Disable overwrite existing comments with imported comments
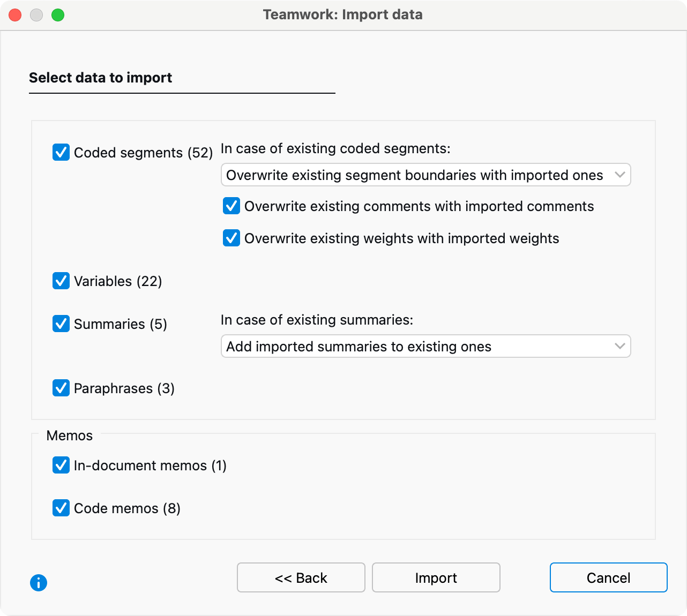687x616 pixels. [231, 206]
